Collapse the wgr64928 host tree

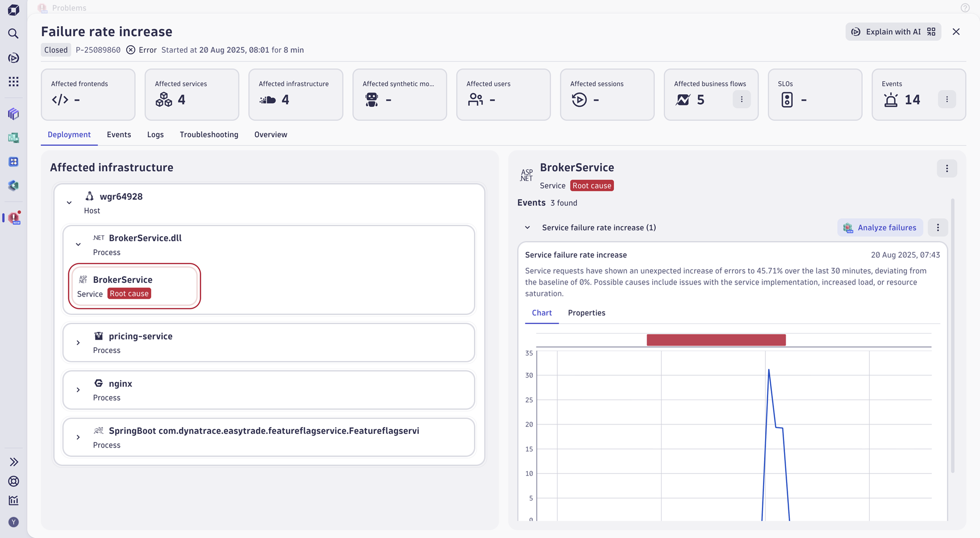tap(69, 203)
